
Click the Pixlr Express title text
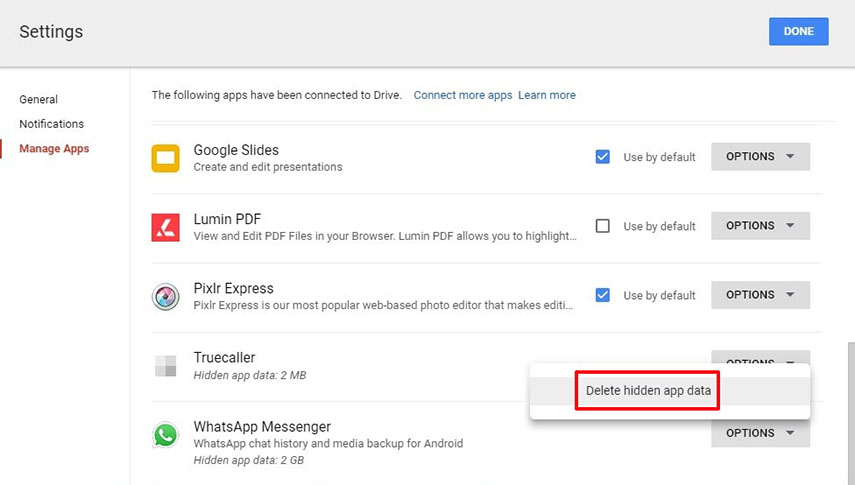[x=233, y=288]
